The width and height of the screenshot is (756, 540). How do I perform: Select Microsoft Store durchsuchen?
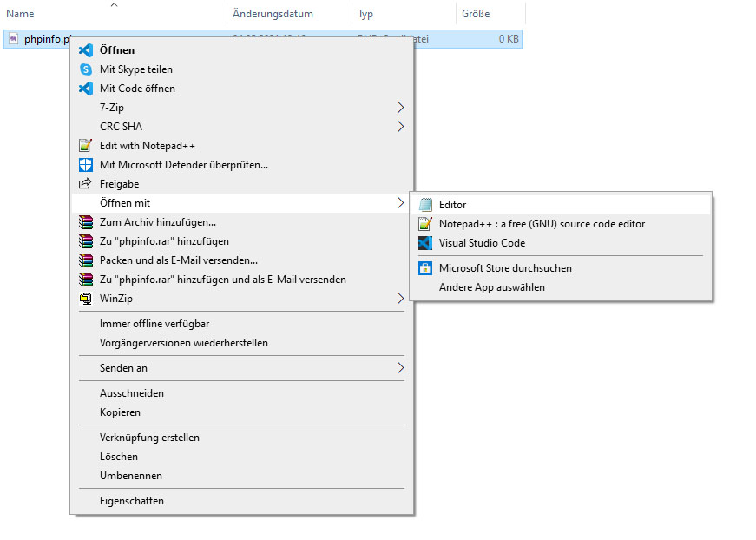[x=561, y=268]
